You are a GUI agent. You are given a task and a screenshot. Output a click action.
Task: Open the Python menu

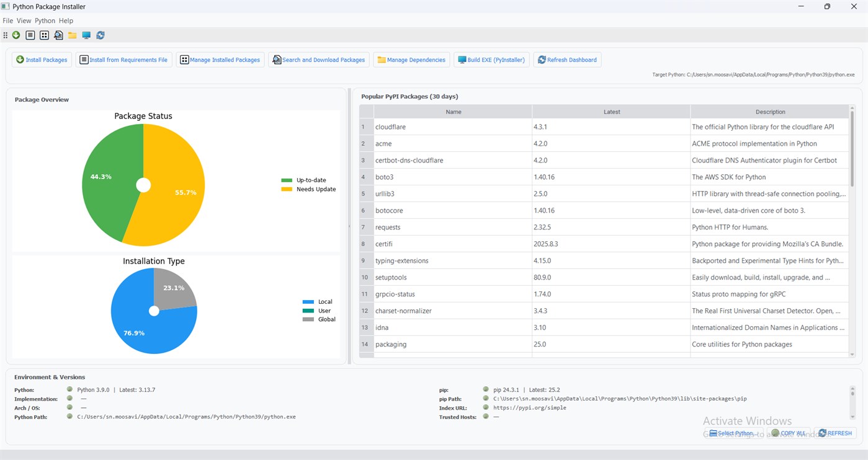[45, 20]
